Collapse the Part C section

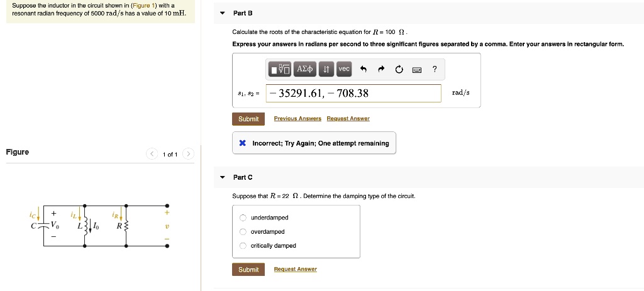223,178
